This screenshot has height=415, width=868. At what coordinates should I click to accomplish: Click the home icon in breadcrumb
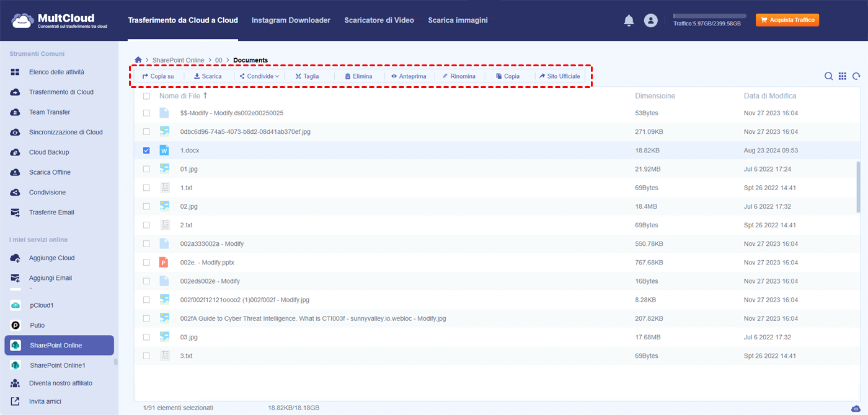coord(138,60)
